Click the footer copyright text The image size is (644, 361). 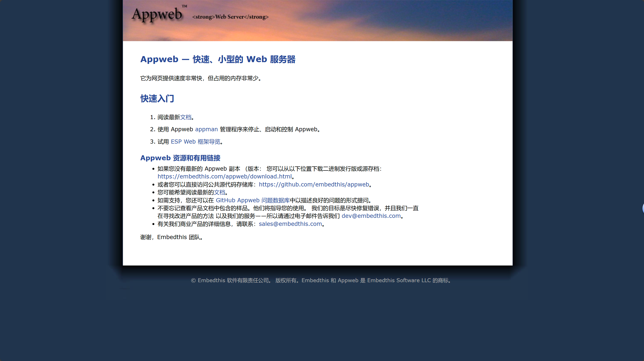click(x=321, y=280)
